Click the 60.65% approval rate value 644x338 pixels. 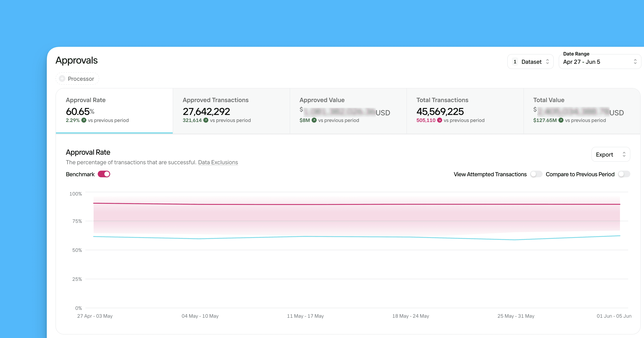click(80, 111)
